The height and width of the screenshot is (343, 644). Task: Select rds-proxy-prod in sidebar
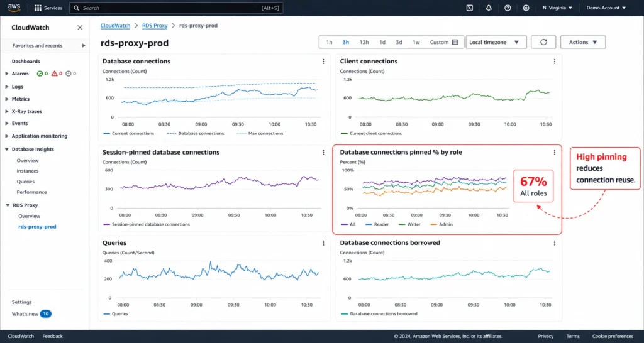[37, 227]
